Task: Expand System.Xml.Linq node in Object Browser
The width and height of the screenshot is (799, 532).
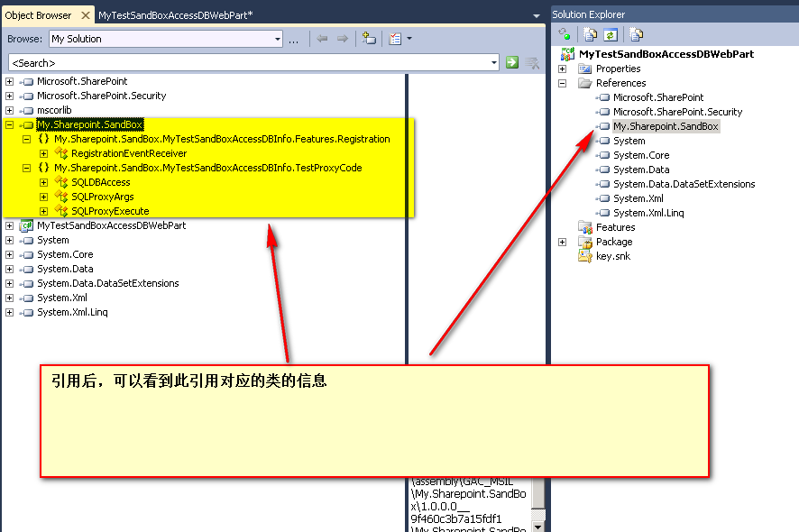Action: click(x=9, y=312)
